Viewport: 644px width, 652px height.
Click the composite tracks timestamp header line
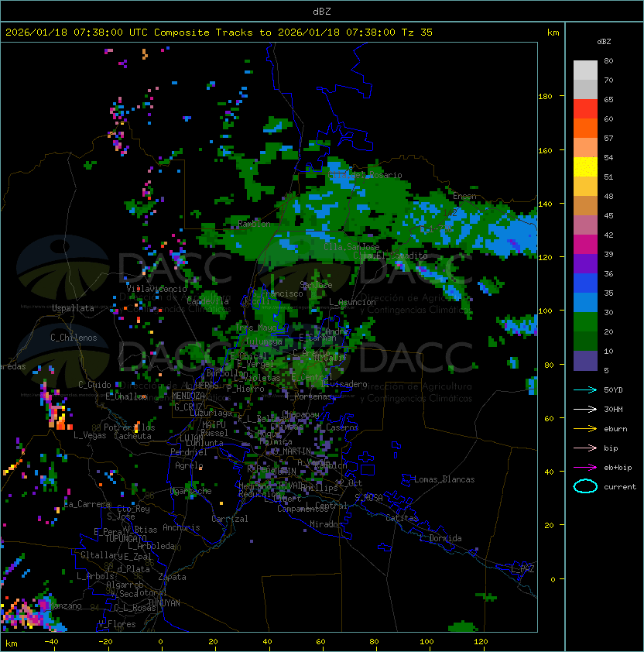[x=219, y=33]
